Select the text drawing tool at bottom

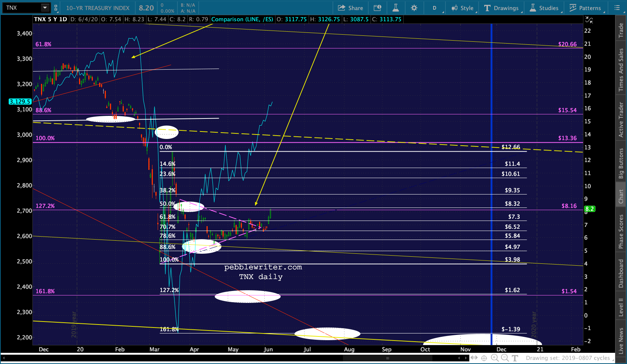(515, 358)
